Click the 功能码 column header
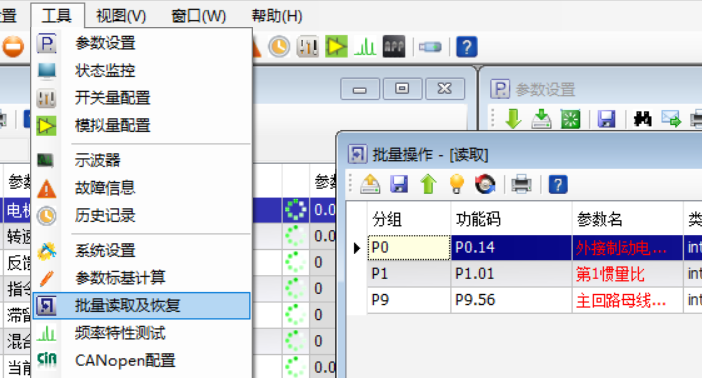702x378 pixels. tap(511, 219)
